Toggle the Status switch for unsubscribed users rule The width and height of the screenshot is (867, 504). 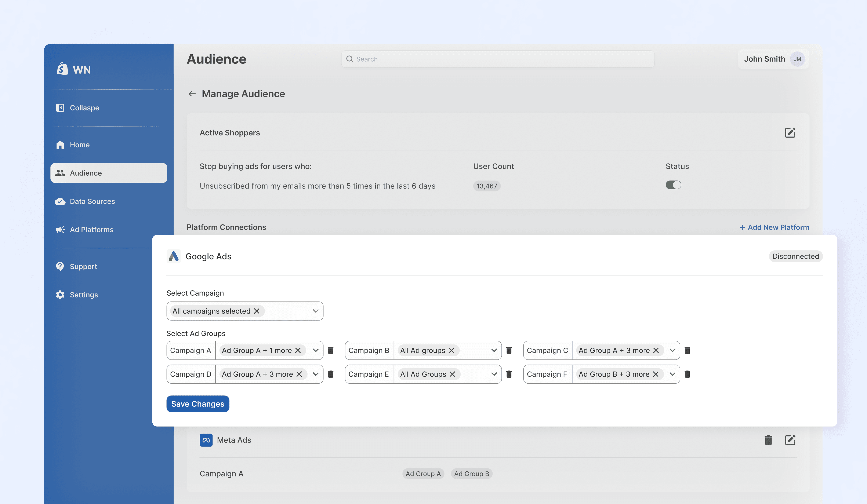(673, 185)
